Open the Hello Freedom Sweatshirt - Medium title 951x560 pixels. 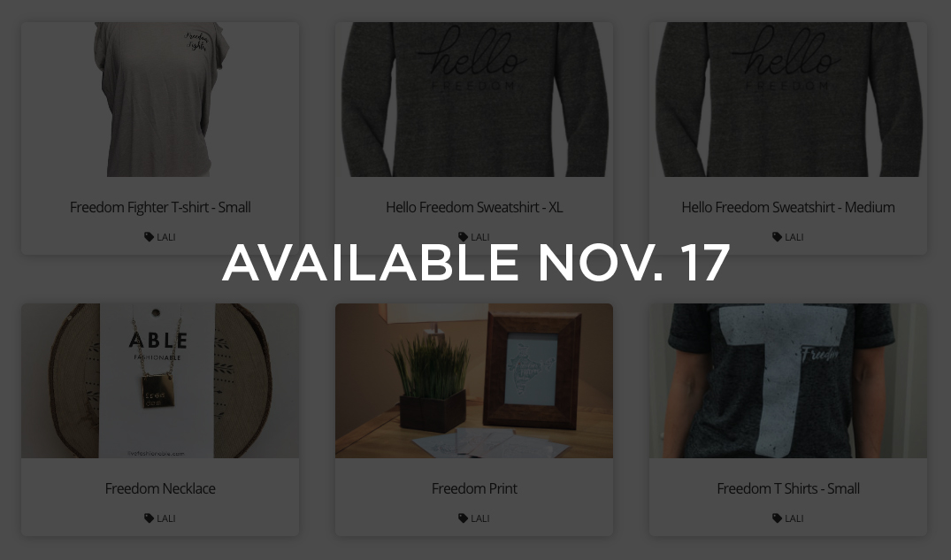coord(788,208)
